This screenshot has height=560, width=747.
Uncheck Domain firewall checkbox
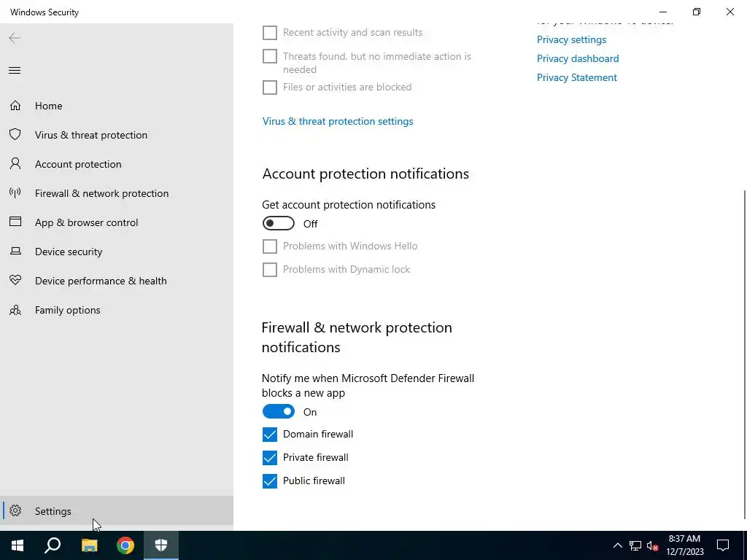tap(270, 435)
